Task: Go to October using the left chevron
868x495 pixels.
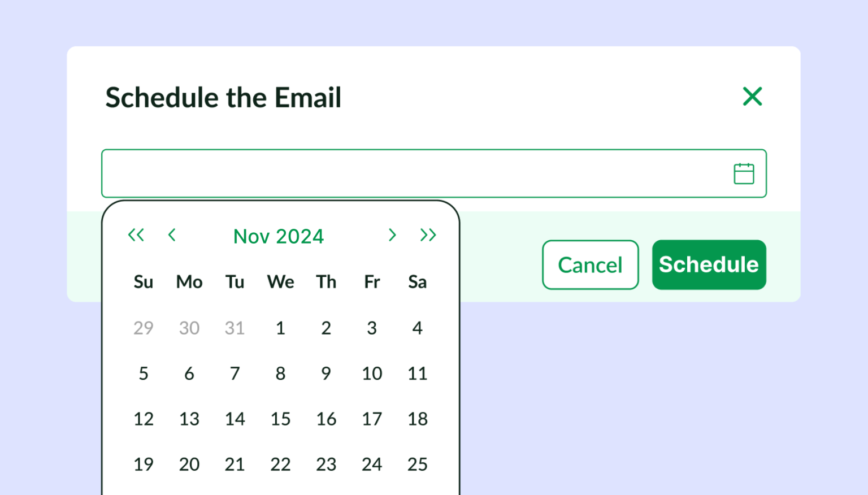Action: (x=172, y=235)
